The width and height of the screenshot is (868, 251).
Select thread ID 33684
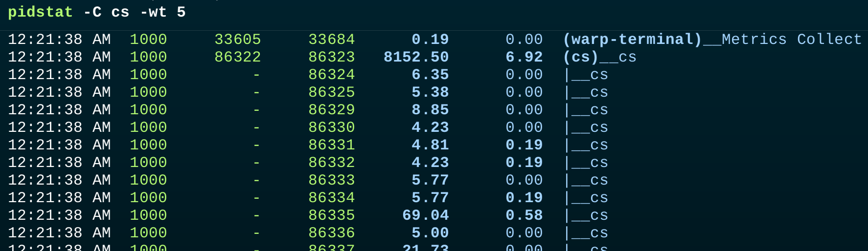pos(331,40)
